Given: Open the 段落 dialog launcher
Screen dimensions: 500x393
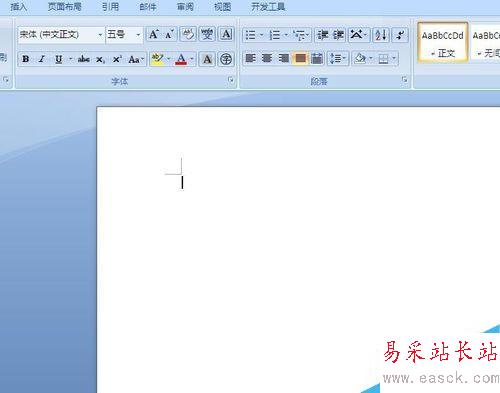Looking at the screenshot, I should pyautogui.click(x=404, y=80).
